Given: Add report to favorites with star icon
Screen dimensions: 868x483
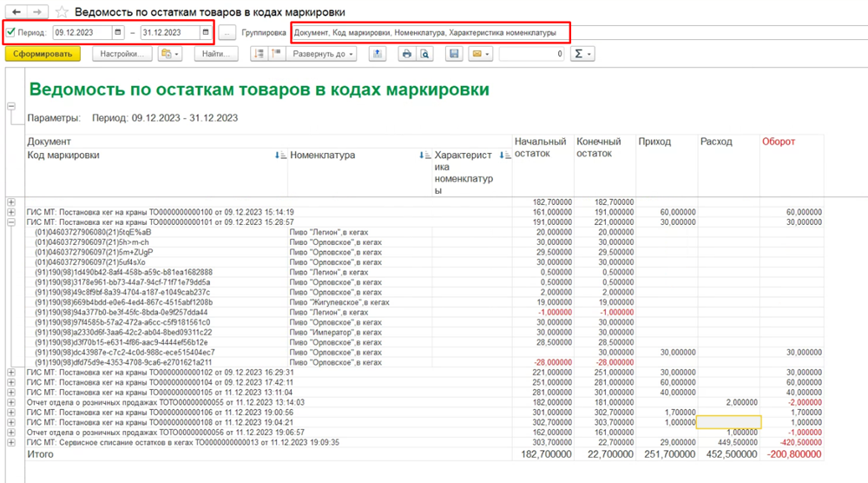Looking at the screenshot, I should (62, 12).
